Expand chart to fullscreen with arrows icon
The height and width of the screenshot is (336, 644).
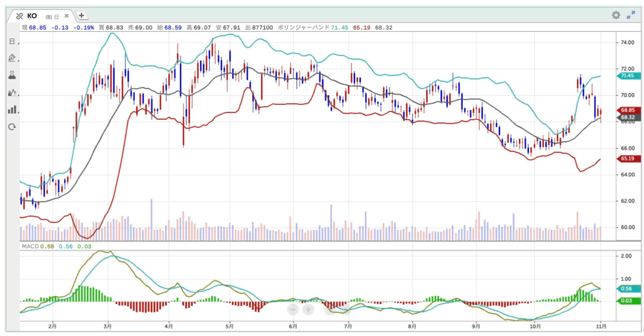pyautogui.click(x=631, y=15)
